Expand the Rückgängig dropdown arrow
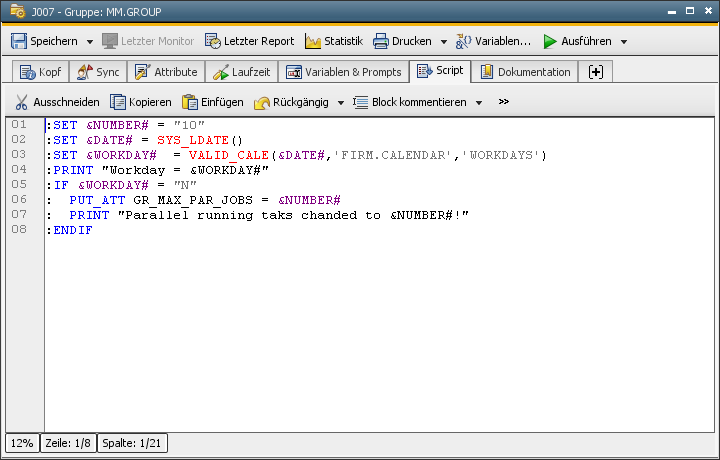Image resolution: width=720 pixels, height=460 pixels. click(x=341, y=103)
